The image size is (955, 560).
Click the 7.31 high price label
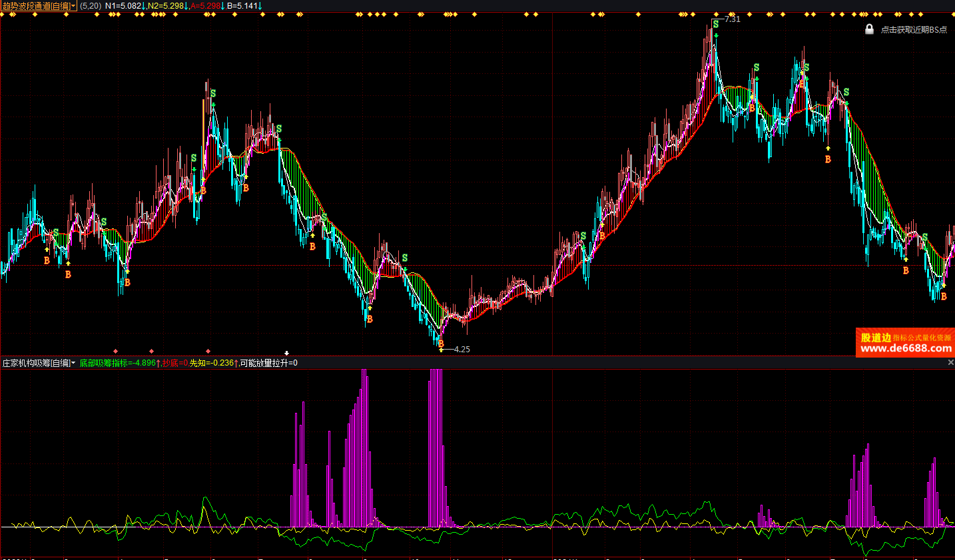733,19
